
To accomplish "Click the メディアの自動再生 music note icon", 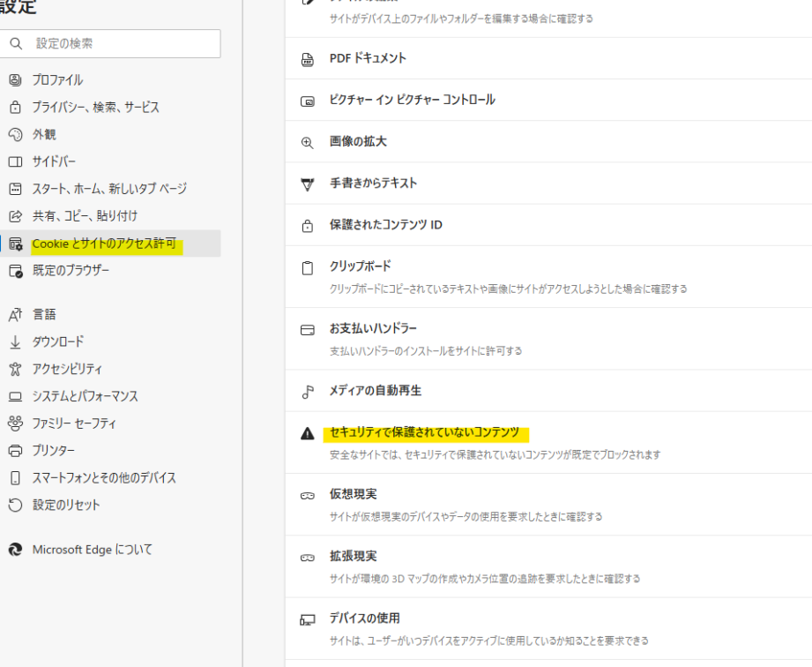I will click(308, 391).
